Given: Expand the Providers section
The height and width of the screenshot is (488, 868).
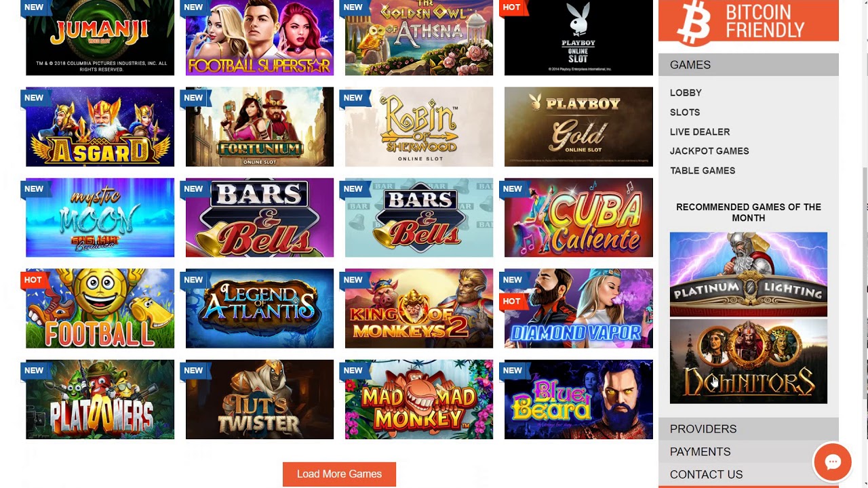Looking at the screenshot, I should pos(748,429).
